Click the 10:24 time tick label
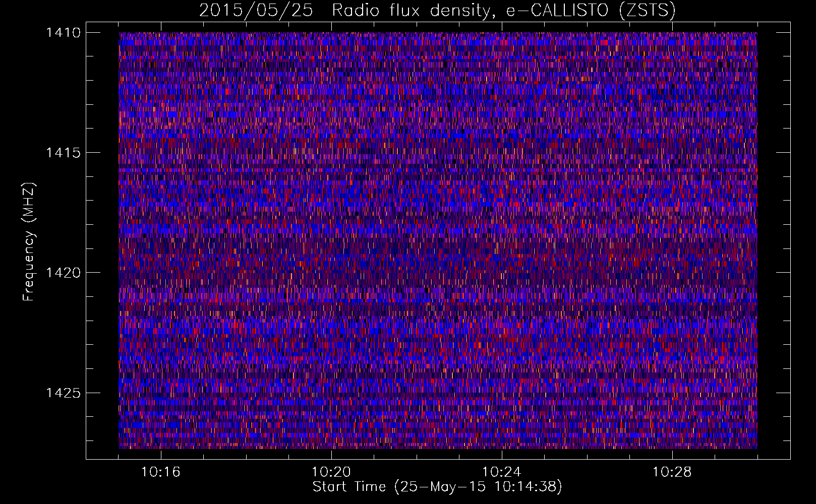Screen dimensions: 816x504 [x=502, y=472]
